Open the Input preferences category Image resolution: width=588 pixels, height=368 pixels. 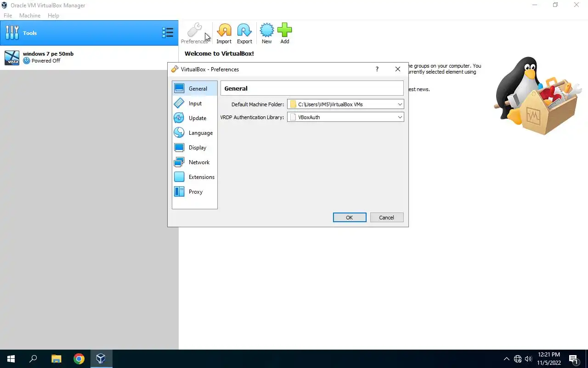[x=195, y=103]
